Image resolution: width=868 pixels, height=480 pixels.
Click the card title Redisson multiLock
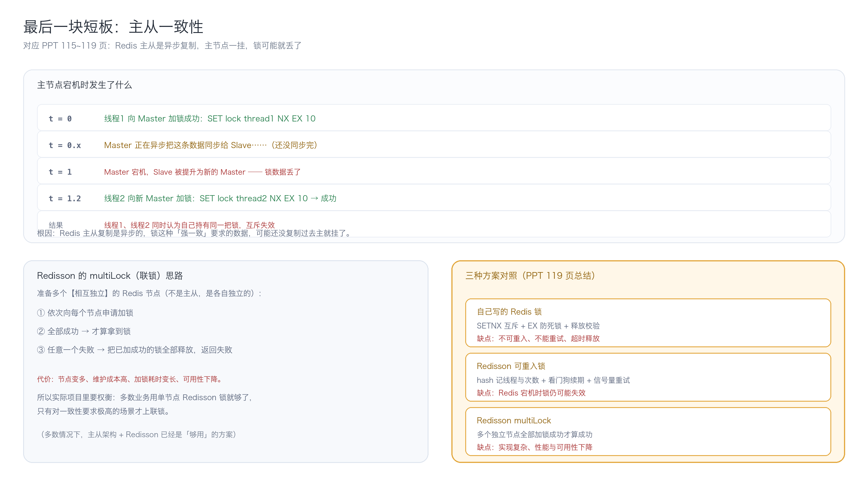(514, 420)
